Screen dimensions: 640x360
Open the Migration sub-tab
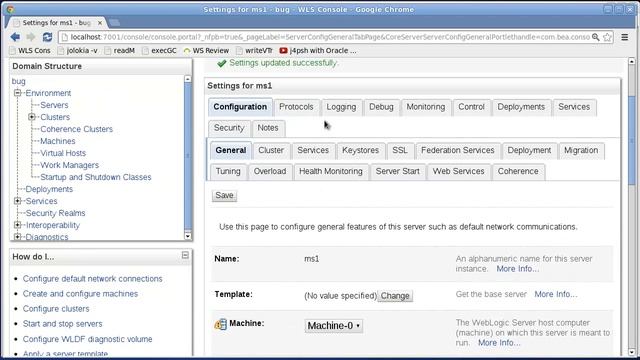tap(581, 150)
